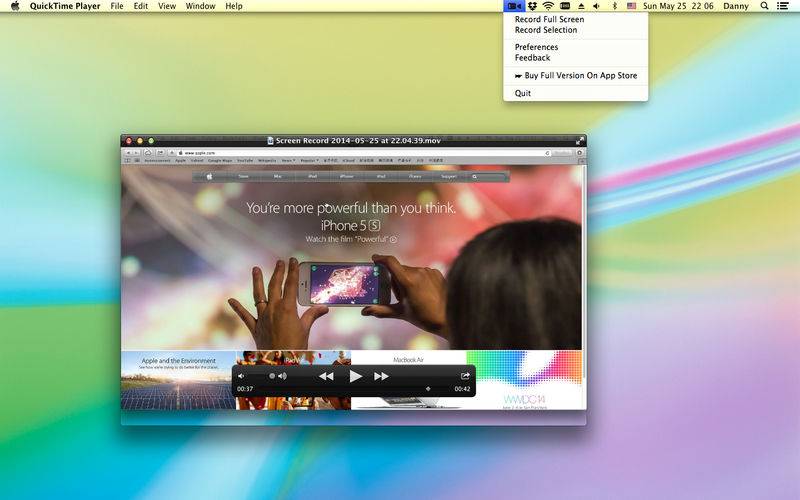Open the Window menu
Image resolution: width=800 pixels, height=500 pixels.
coord(200,6)
